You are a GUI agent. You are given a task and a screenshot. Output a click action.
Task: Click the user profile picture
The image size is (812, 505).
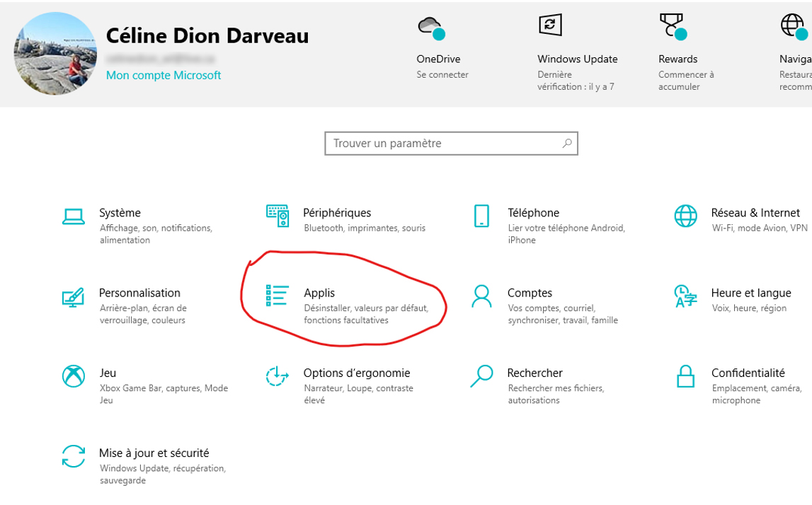55,54
